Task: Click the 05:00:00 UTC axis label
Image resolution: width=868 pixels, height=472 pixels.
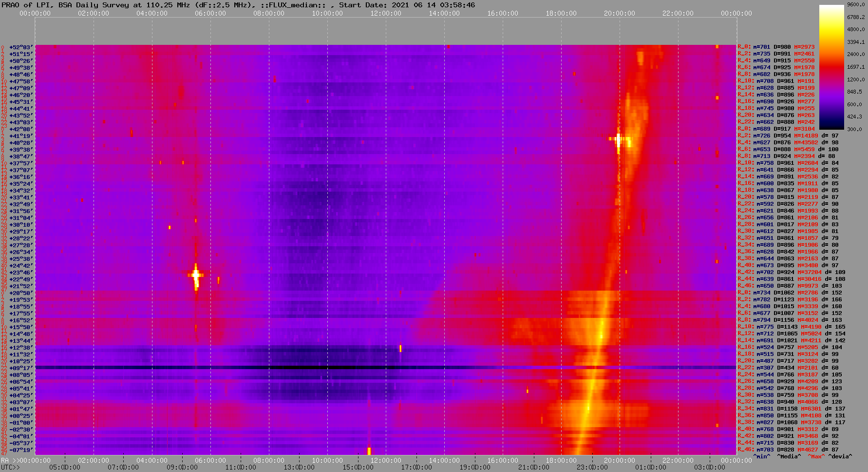Action: [x=65, y=468]
